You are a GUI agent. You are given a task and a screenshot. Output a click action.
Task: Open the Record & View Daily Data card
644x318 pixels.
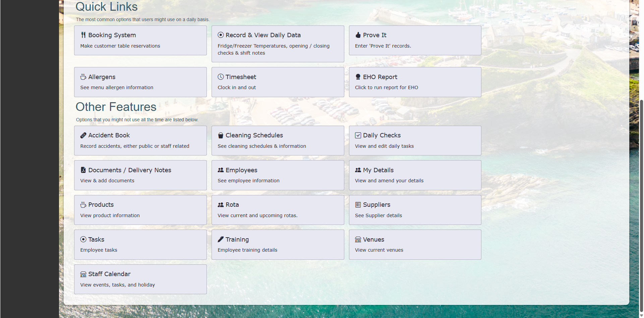(x=278, y=44)
